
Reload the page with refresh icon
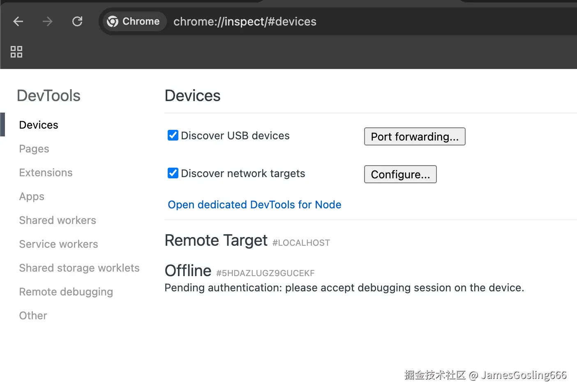77,21
